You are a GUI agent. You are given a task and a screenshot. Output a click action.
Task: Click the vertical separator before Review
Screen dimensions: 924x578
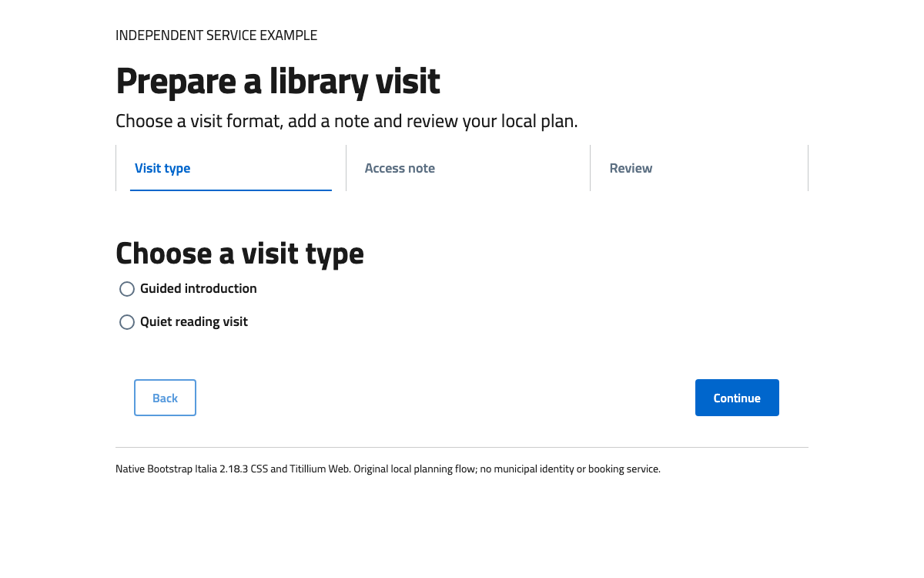click(590, 168)
